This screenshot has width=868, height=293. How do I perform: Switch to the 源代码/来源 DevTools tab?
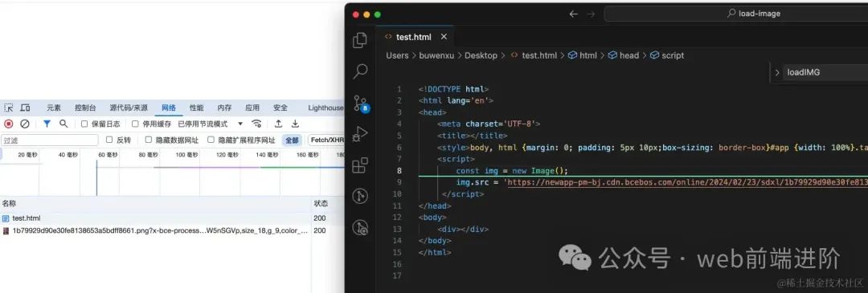(x=129, y=108)
